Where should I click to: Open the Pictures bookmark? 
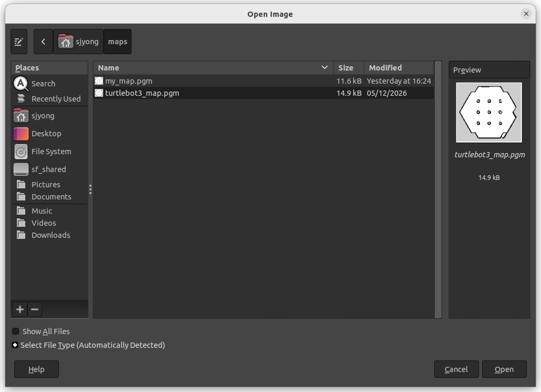(49, 185)
